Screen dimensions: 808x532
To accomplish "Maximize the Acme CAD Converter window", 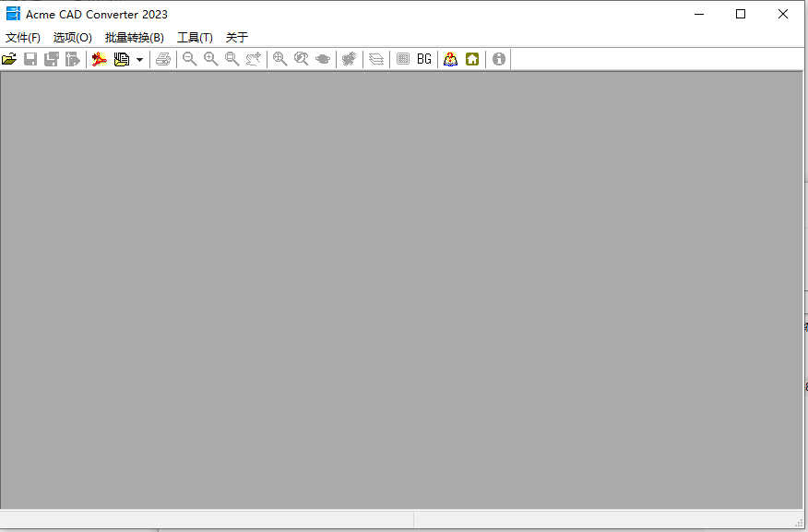I will (x=741, y=15).
